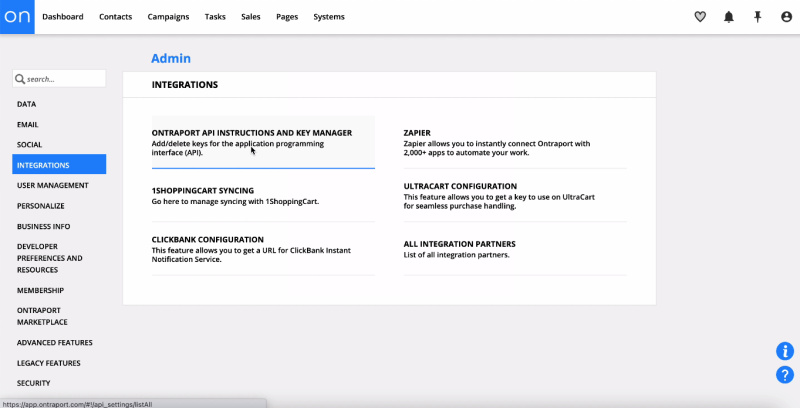Open the Tasks menu
Screen dimensions: 800x408
(x=215, y=17)
